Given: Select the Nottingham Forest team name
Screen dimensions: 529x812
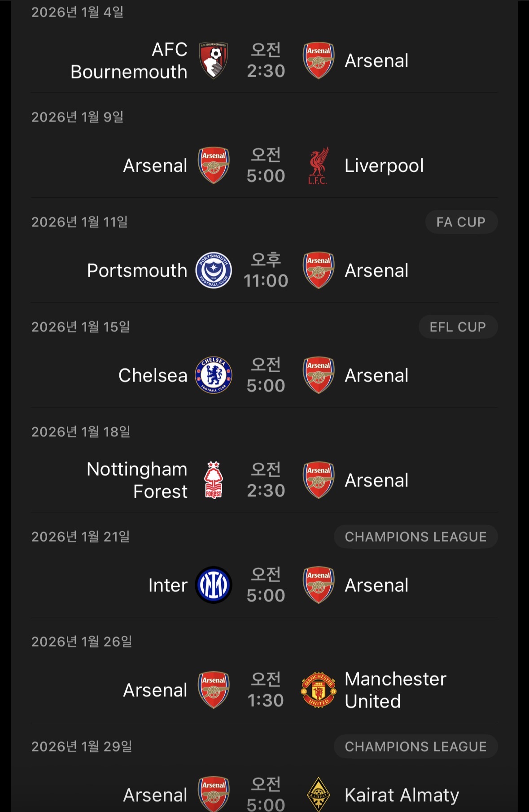Looking at the screenshot, I should (137, 480).
